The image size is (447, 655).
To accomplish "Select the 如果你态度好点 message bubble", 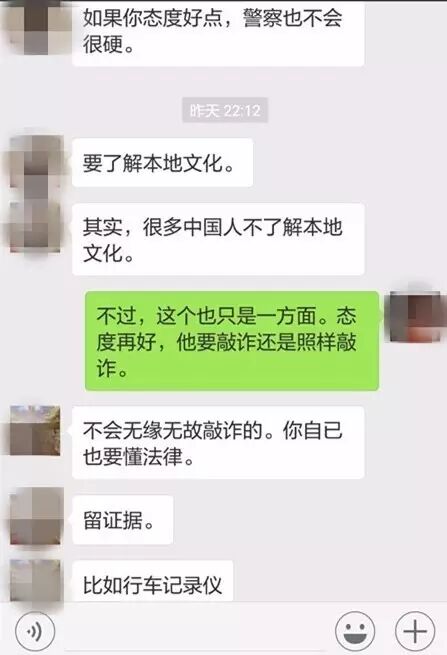I will 218,33.
